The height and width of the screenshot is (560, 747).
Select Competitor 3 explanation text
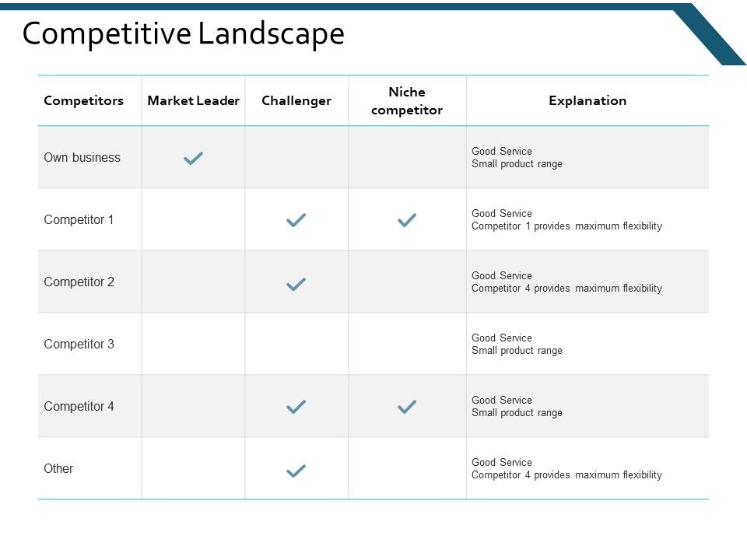[517, 345]
